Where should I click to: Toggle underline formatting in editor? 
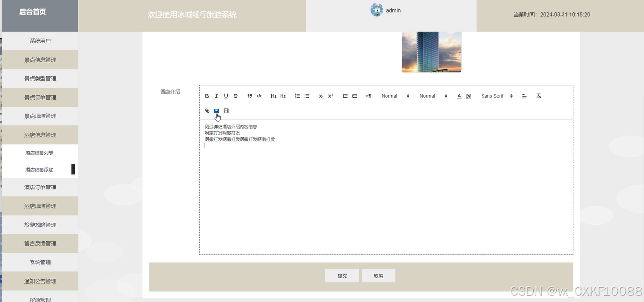pyautogui.click(x=226, y=96)
